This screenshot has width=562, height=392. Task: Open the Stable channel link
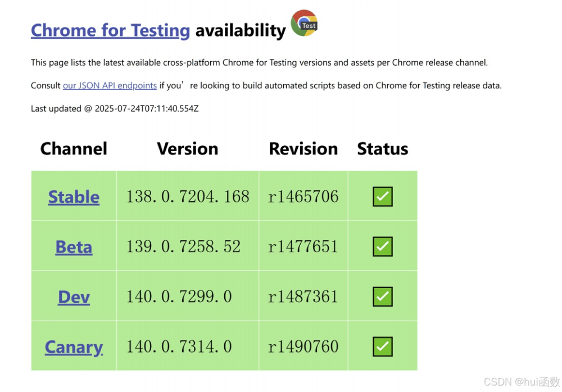(x=74, y=197)
